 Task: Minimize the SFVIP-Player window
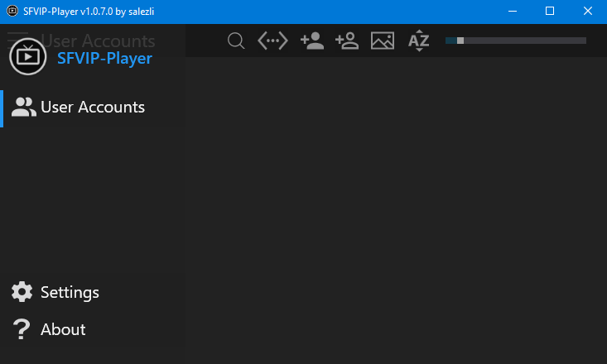point(513,12)
